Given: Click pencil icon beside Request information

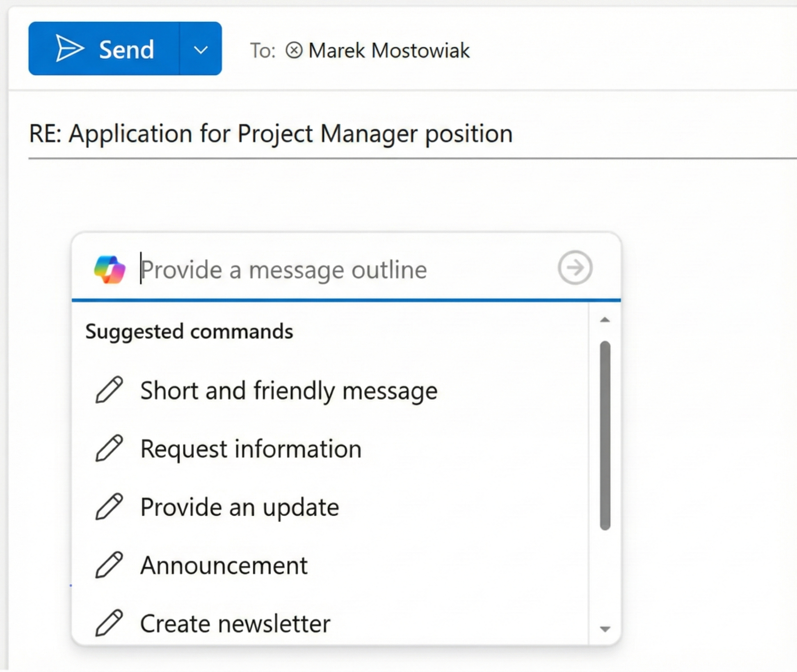Looking at the screenshot, I should (x=109, y=448).
